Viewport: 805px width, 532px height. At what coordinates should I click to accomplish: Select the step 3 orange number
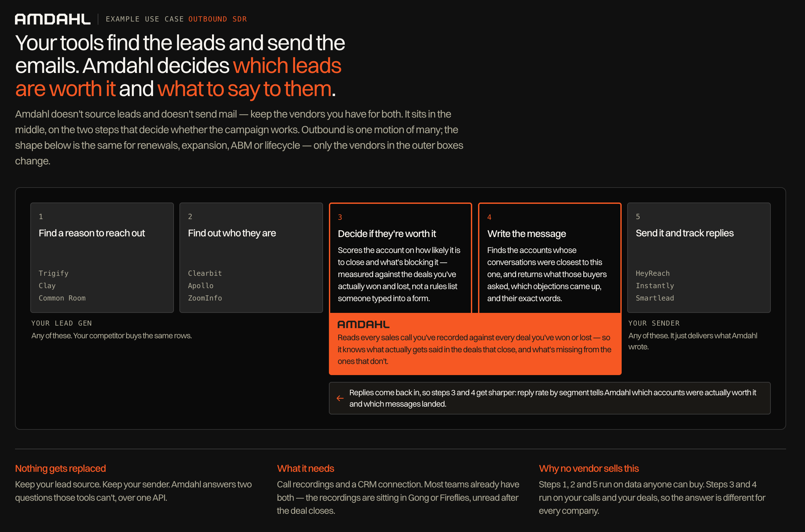click(x=340, y=217)
